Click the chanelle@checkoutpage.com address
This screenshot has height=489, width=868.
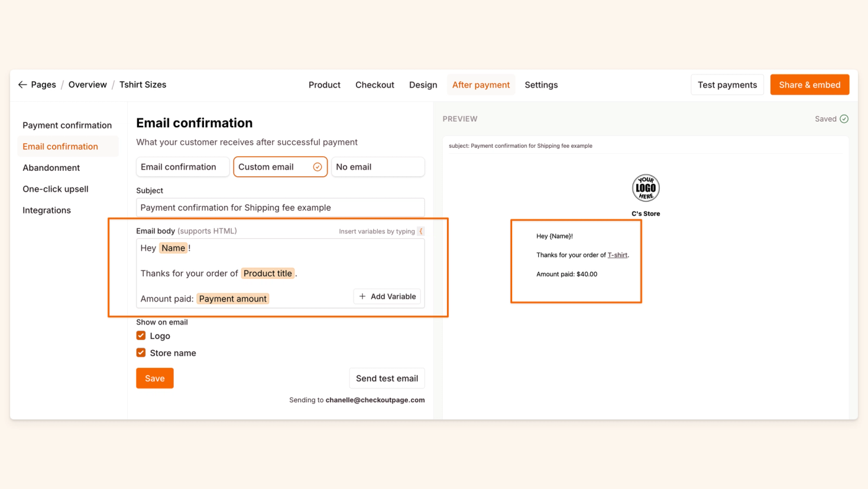[x=375, y=400]
